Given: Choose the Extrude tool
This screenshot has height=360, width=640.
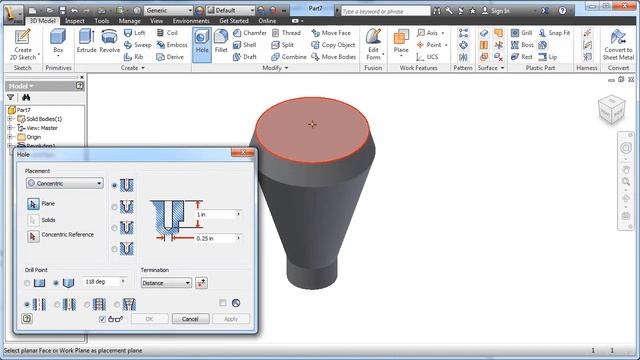Looking at the screenshot, I should (86, 41).
